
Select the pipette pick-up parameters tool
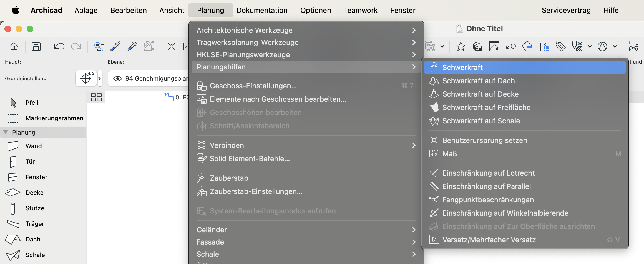(x=115, y=46)
